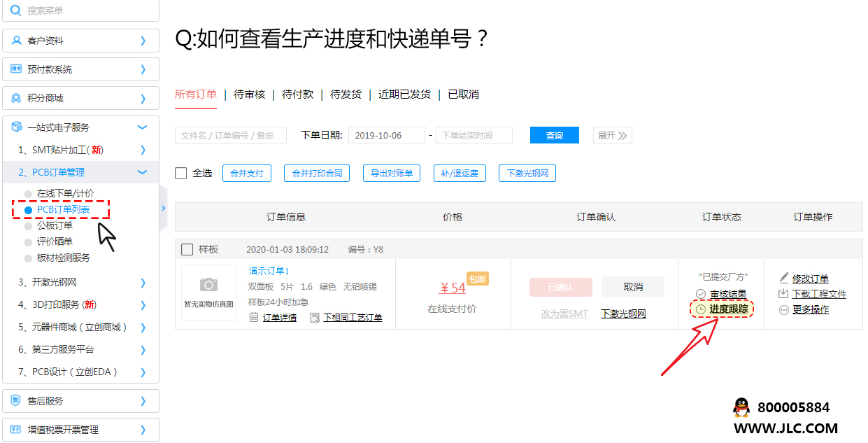Click the 客户资料 person icon
Viewport: 868px width, 443px height.
coord(16,41)
